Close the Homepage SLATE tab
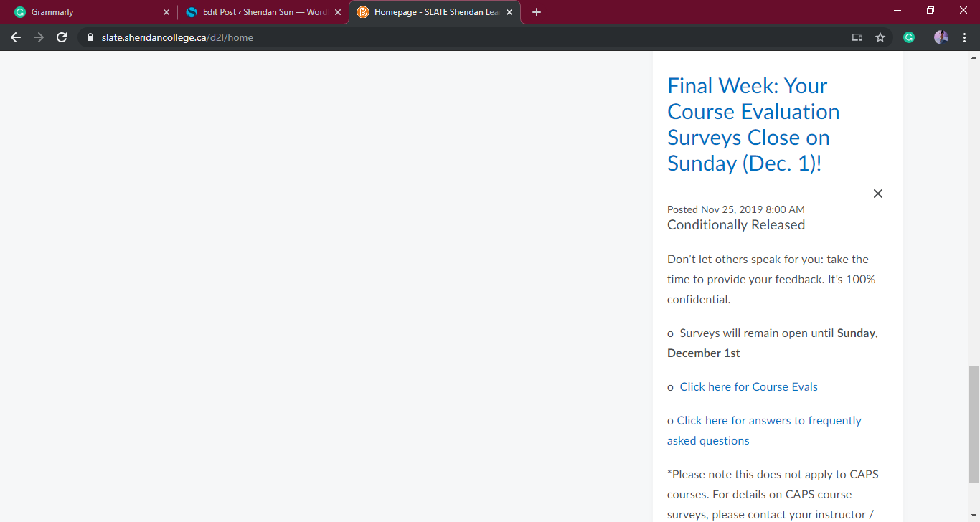This screenshot has width=980, height=522. click(509, 12)
